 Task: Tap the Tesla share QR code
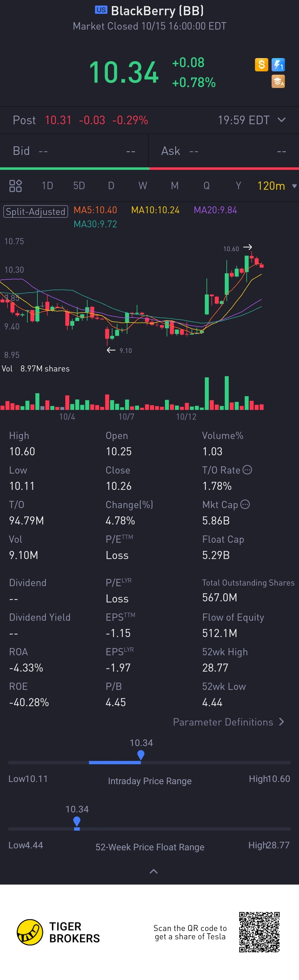coord(259,932)
